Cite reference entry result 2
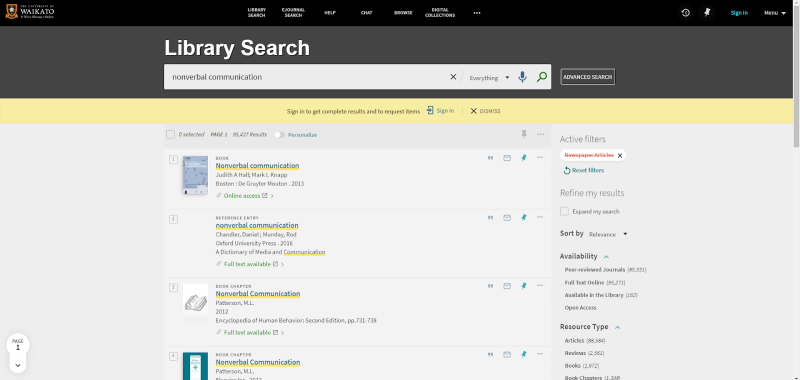Viewport: 800px width, 380px height. coord(490,218)
